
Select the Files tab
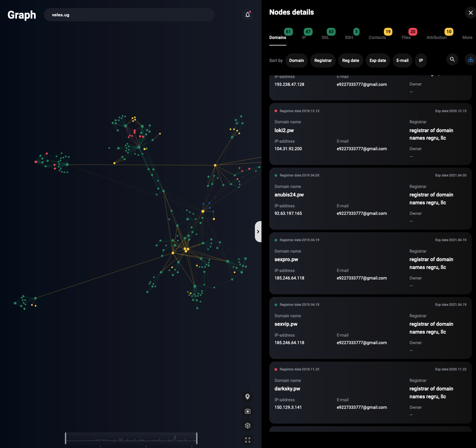[x=406, y=37]
